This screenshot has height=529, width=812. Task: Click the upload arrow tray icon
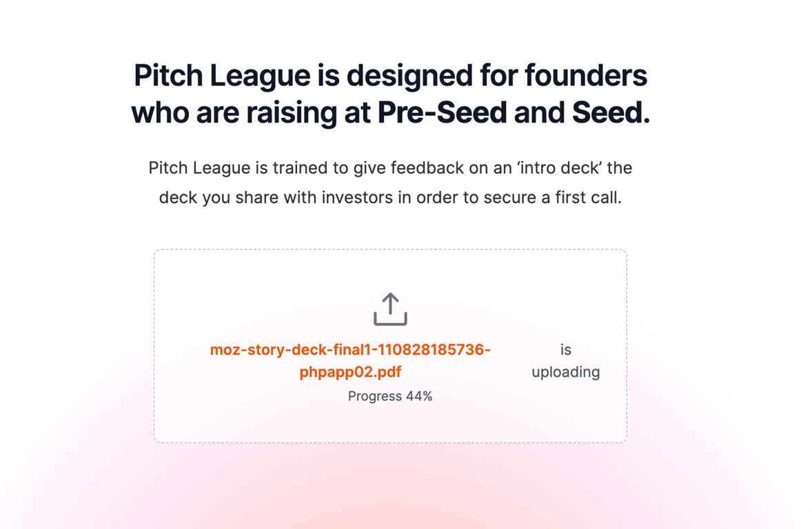click(x=390, y=309)
